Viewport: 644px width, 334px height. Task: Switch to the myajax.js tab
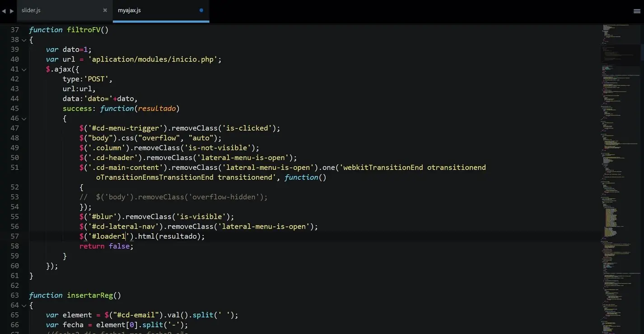[x=129, y=10]
